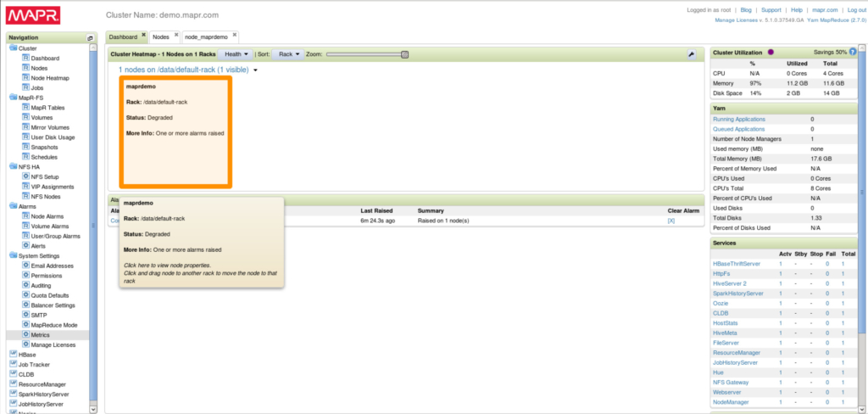The width and height of the screenshot is (868, 414).
Task: Click the Snapshots page icon
Action: 25,147
